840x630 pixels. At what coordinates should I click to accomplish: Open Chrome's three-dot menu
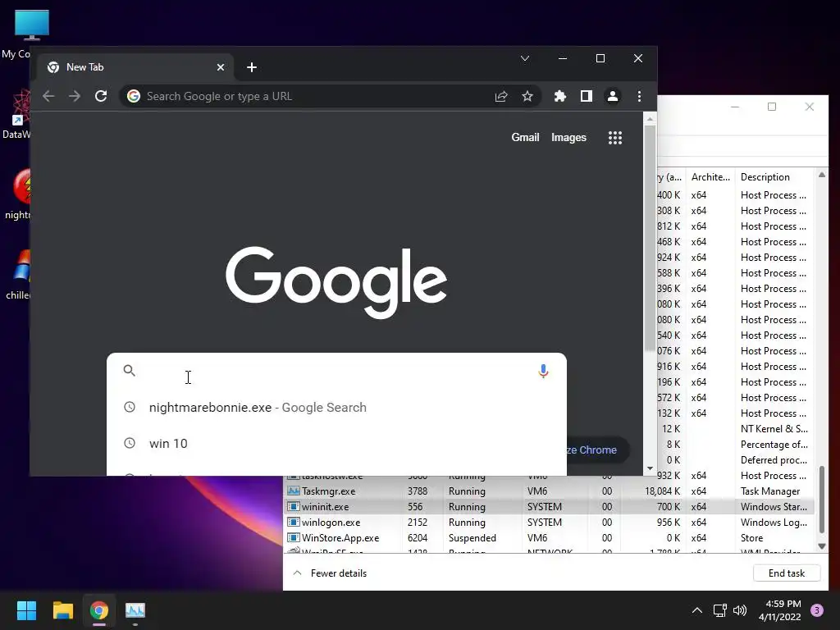(x=639, y=97)
